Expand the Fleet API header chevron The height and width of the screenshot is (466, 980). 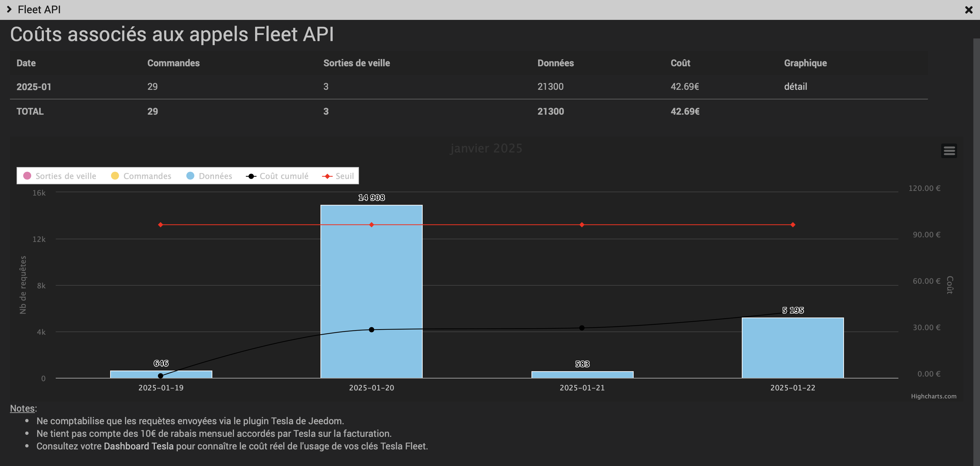[9, 9]
